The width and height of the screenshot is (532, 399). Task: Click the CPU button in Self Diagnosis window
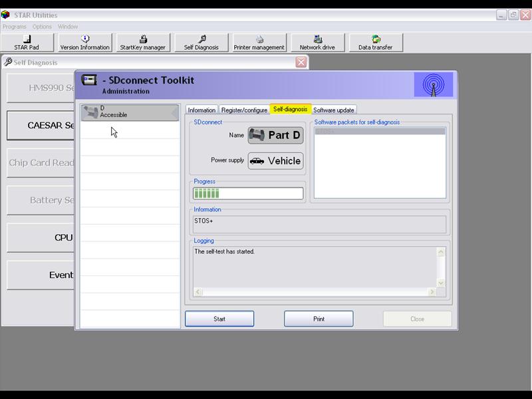coord(41,237)
